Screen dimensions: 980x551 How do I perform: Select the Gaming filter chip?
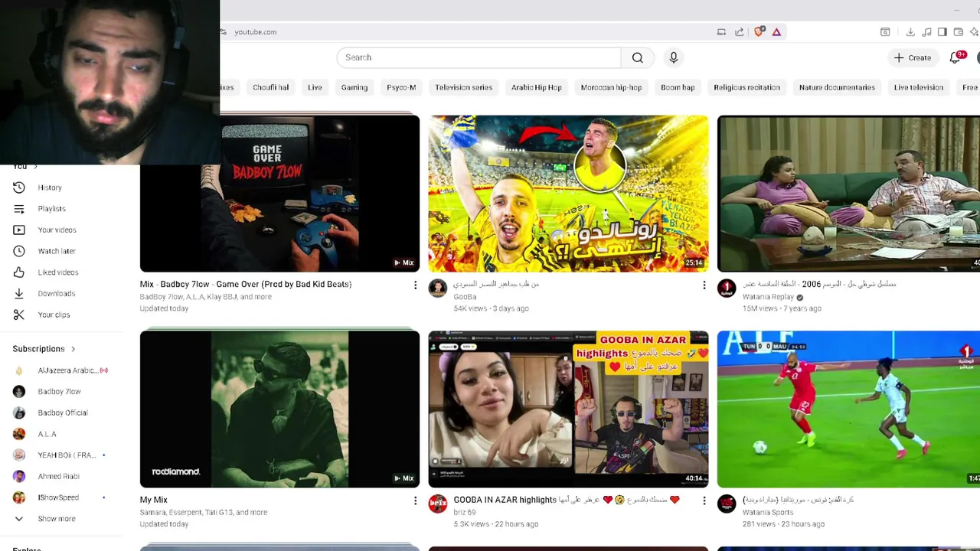354,87
